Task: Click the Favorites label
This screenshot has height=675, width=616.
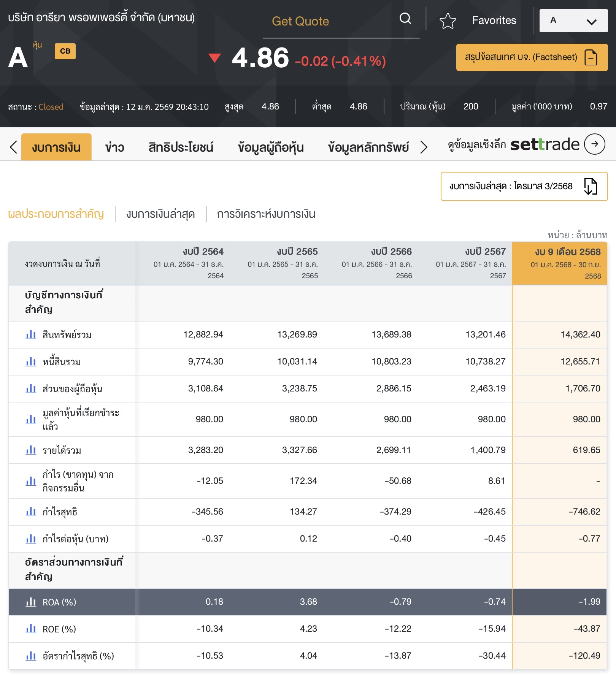Action: [x=494, y=21]
